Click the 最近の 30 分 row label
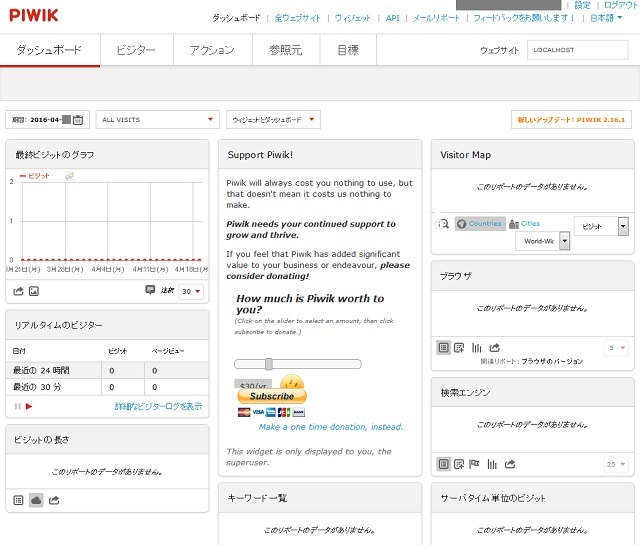640x545 pixels. (37, 387)
